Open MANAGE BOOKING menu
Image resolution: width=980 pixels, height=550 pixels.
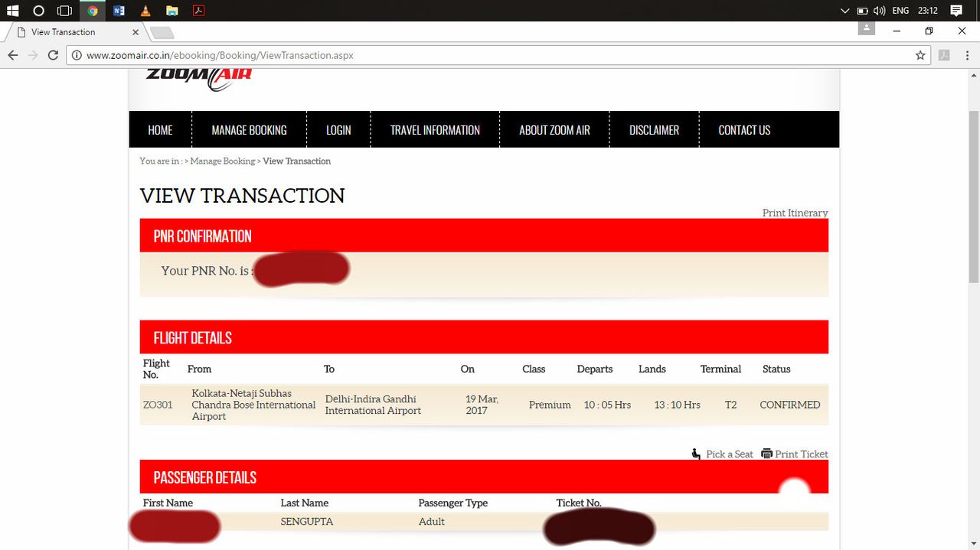click(x=249, y=130)
